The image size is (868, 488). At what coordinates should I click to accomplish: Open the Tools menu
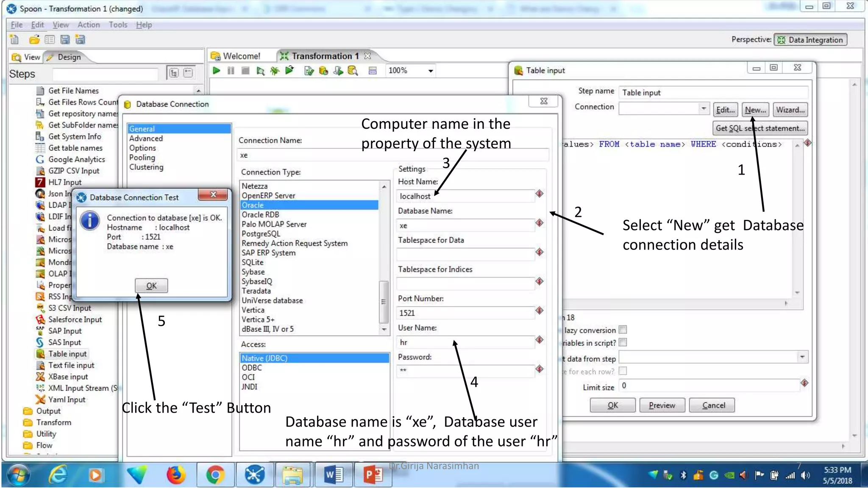click(118, 25)
